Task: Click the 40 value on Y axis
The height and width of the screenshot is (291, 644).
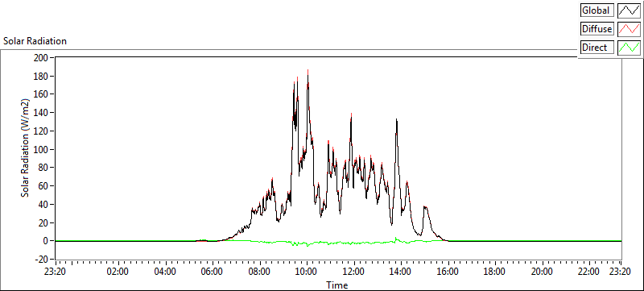Action: [x=44, y=204]
